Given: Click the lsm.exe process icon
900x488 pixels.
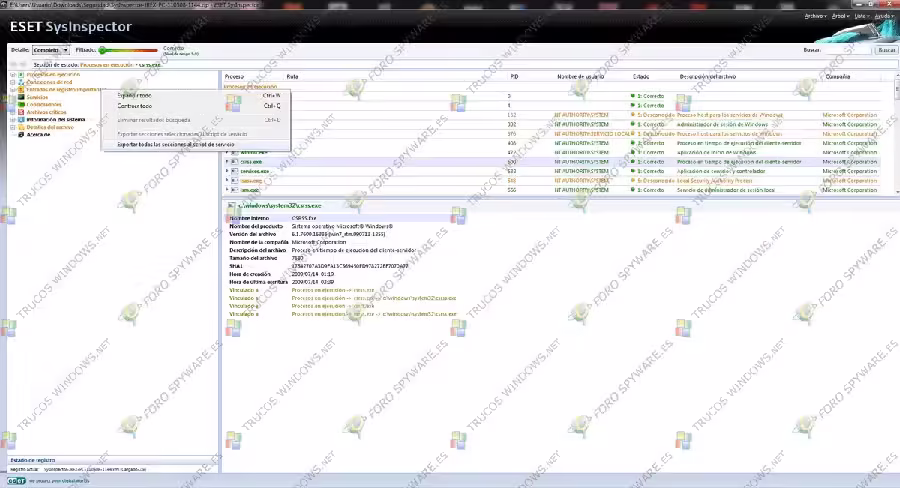Looking at the screenshot, I should (235, 189).
